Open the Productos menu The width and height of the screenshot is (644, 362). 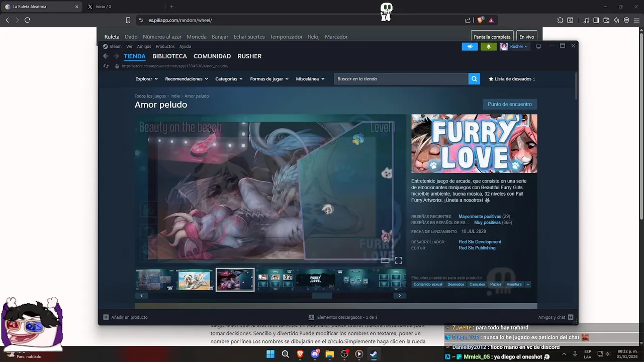pyautogui.click(x=165, y=46)
